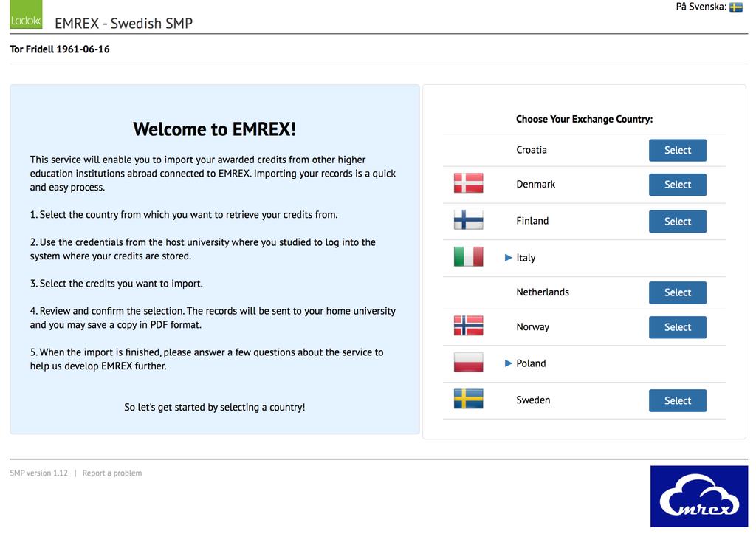Click the EMREX cloud logo in footer
Viewport: 756px width, 534px height.
click(x=699, y=496)
